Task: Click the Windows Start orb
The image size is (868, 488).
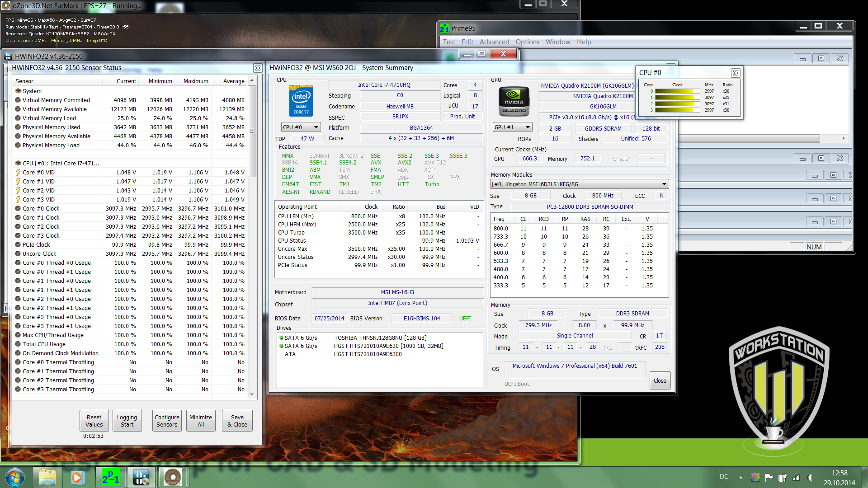Action: pyautogui.click(x=15, y=477)
